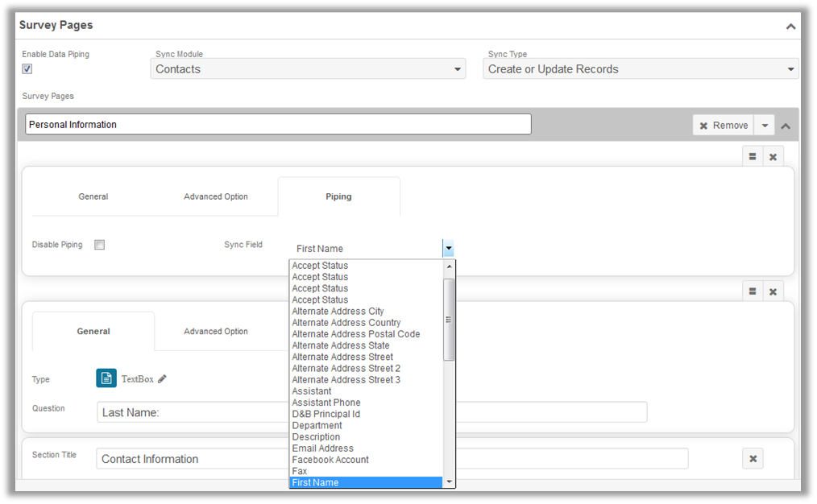Open the General tab of first question
Viewport: 817px width, 504px height.
click(93, 196)
